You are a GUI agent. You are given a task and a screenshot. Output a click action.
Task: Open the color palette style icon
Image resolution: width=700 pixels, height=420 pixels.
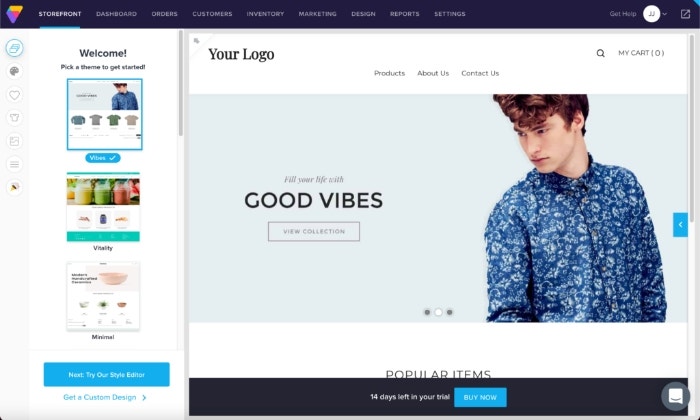click(x=14, y=71)
